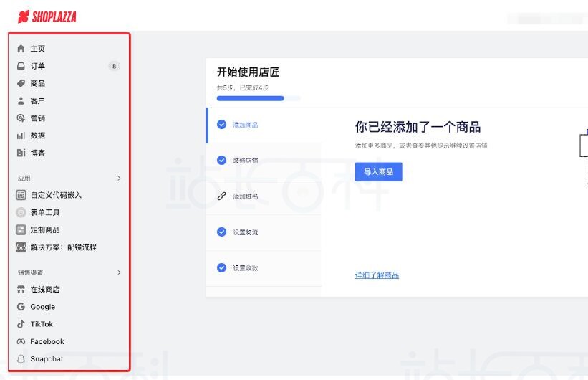Click the setup progress bar
Image resolution: width=588 pixels, height=380 pixels.
259,98
